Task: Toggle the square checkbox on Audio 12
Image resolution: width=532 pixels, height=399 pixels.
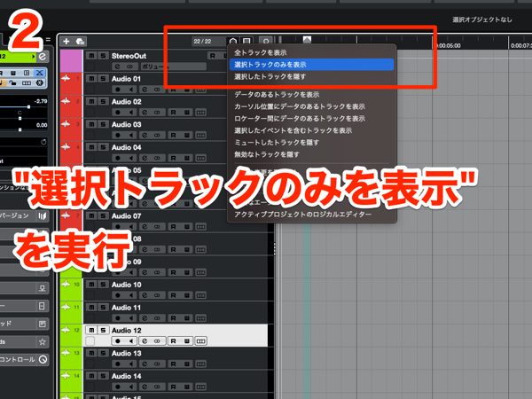Action: pos(90,341)
